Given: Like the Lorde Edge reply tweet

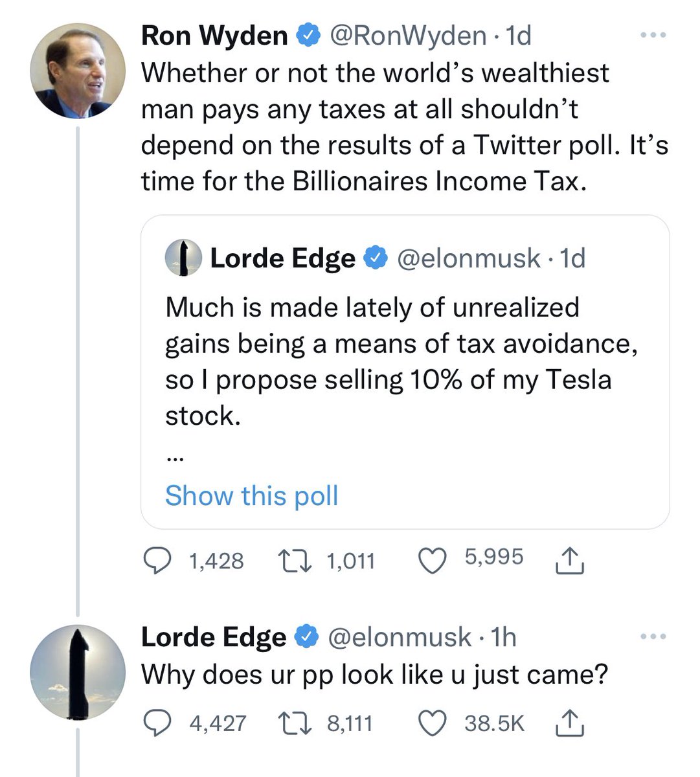Looking at the screenshot, I should tap(434, 723).
